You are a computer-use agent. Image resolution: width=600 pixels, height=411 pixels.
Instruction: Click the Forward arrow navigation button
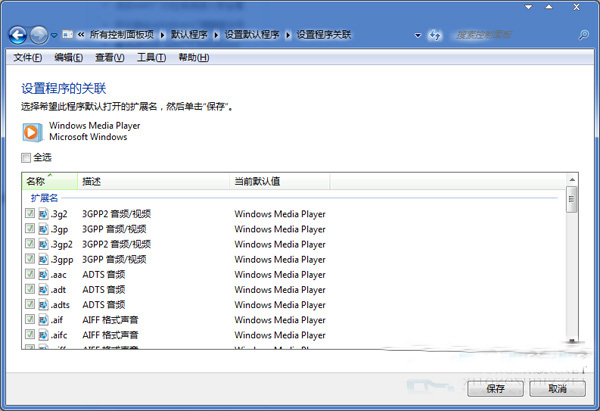[x=39, y=35]
